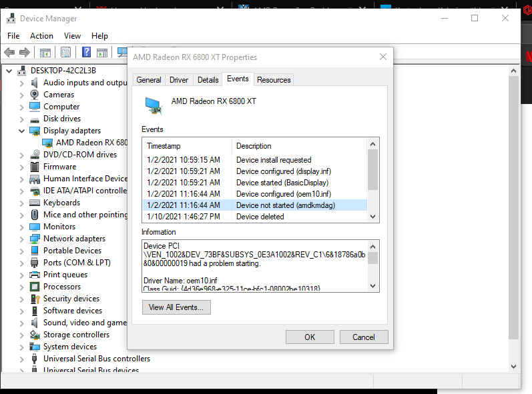The height and width of the screenshot is (394, 532).
Task: Open the Help menu
Action: pyautogui.click(x=99, y=36)
